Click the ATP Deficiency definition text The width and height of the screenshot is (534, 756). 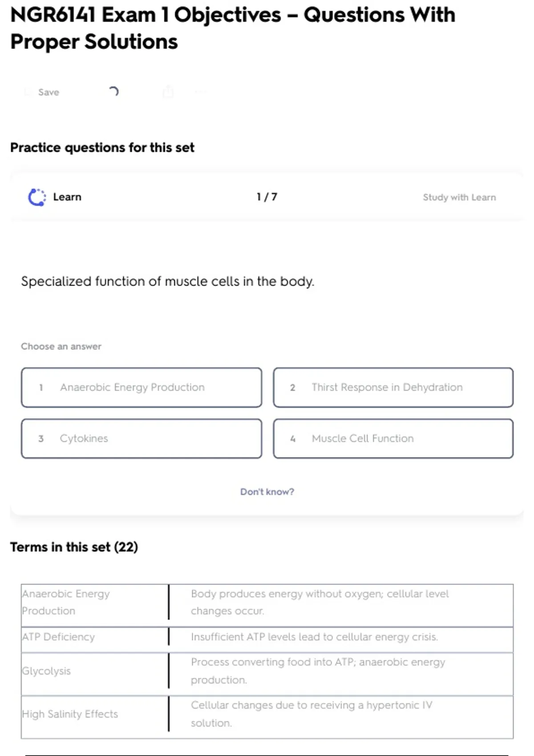314,637
